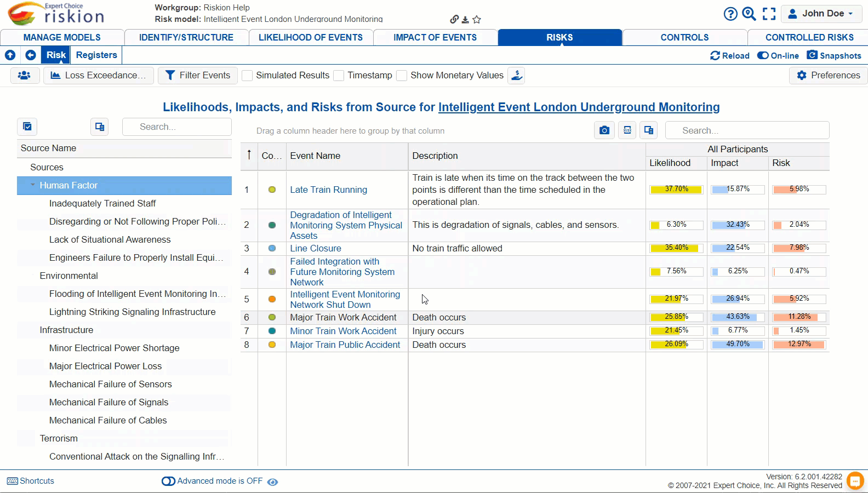Open the Registers tab
The image size is (868, 493).
pyautogui.click(x=96, y=55)
